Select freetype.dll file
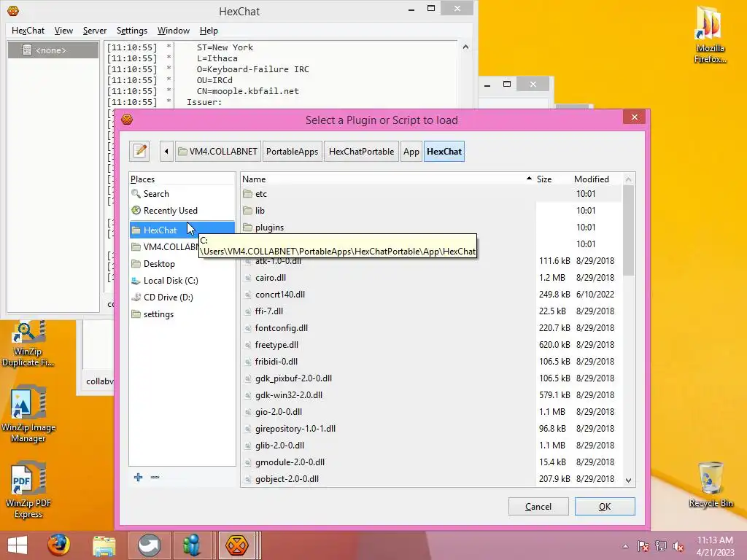This screenshot has height=560, width=747. [431, 345]
